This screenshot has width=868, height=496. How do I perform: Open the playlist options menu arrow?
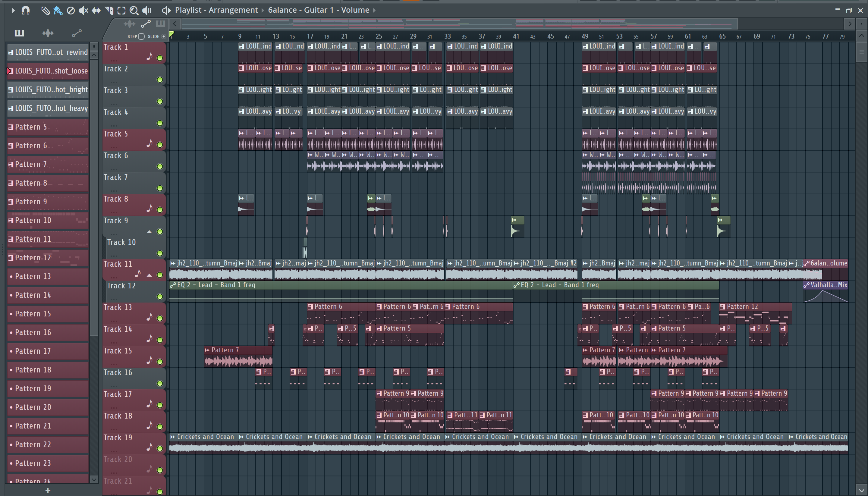(x=13, y=10)
